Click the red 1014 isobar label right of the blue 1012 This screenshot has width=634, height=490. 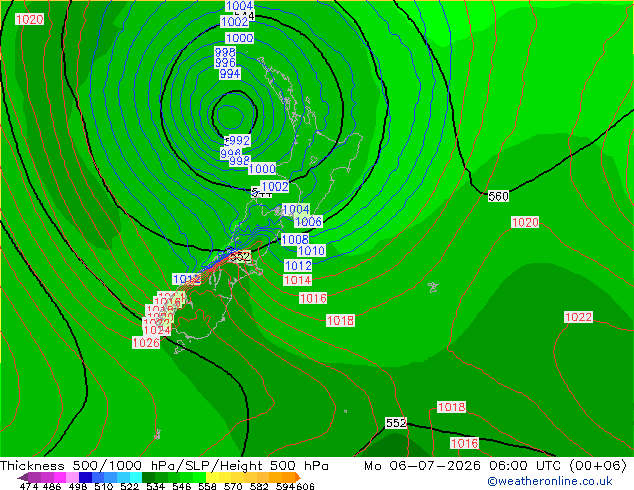click(298, 280)
